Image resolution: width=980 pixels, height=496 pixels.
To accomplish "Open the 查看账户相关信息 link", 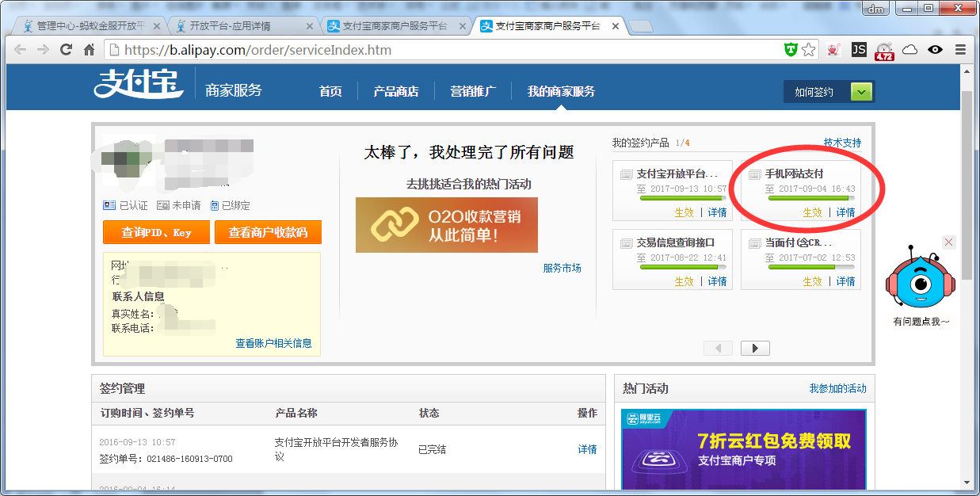I will pyautogui.click(x=273, y=343).
